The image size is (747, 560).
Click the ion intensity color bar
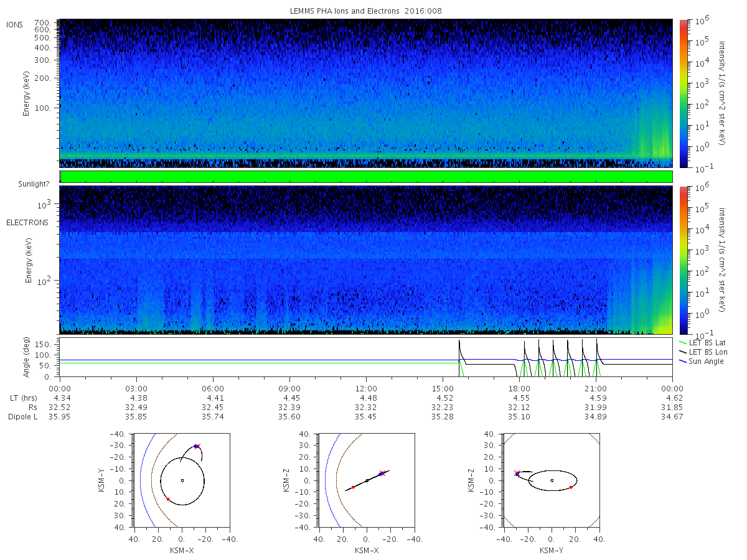point(683,93)
